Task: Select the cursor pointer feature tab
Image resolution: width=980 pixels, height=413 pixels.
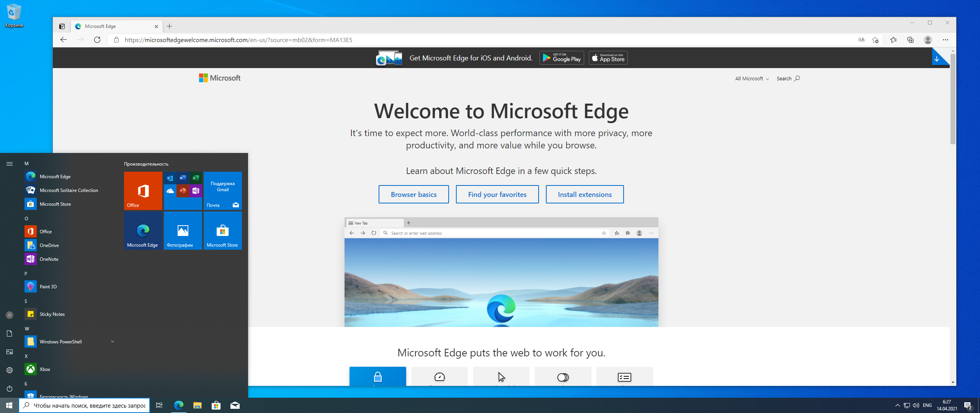Action: click(x=501, y=376)
